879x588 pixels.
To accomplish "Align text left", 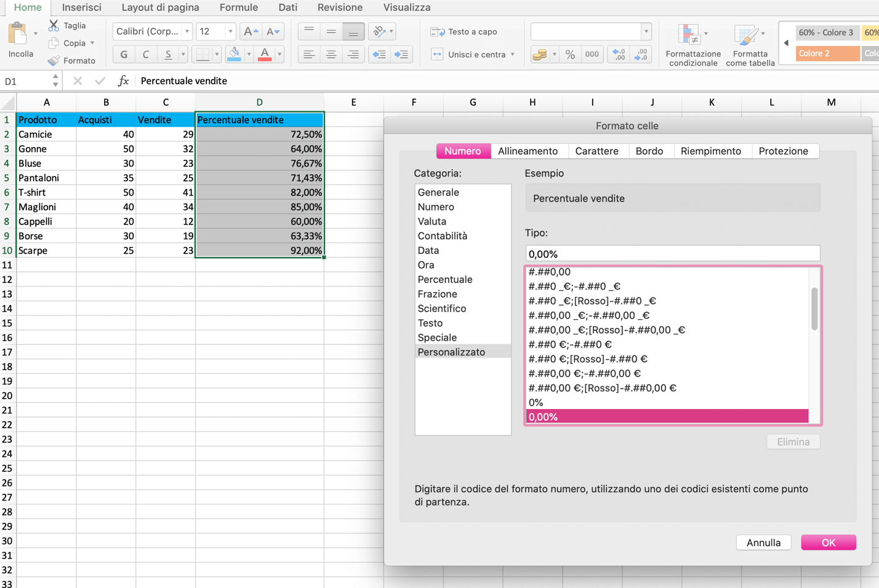I will pyautogui.click(x=309, y=54).
